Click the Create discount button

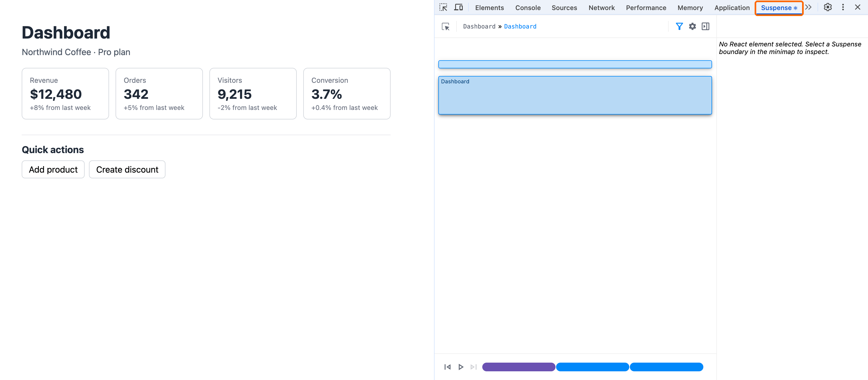point(127,169)
